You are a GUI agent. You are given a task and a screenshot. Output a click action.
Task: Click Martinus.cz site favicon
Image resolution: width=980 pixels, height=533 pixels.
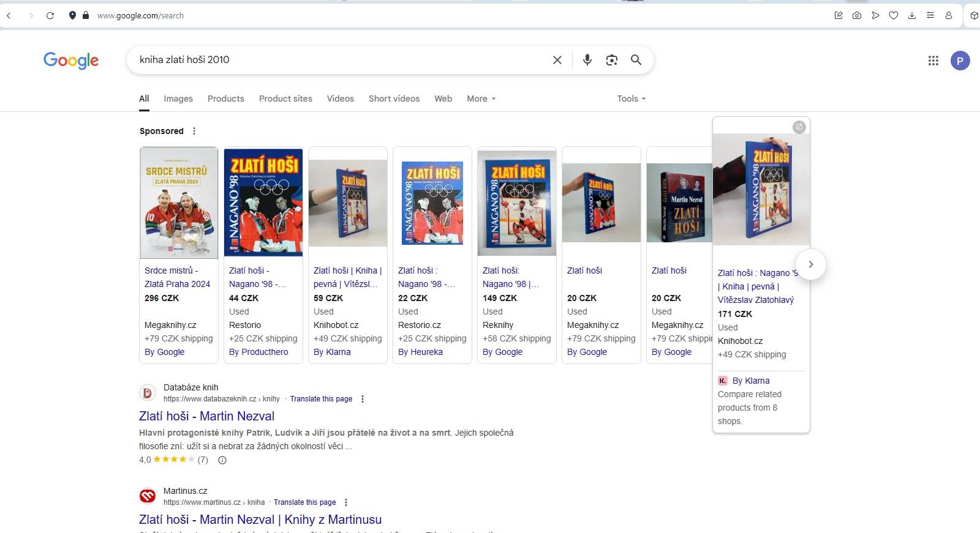148,496
